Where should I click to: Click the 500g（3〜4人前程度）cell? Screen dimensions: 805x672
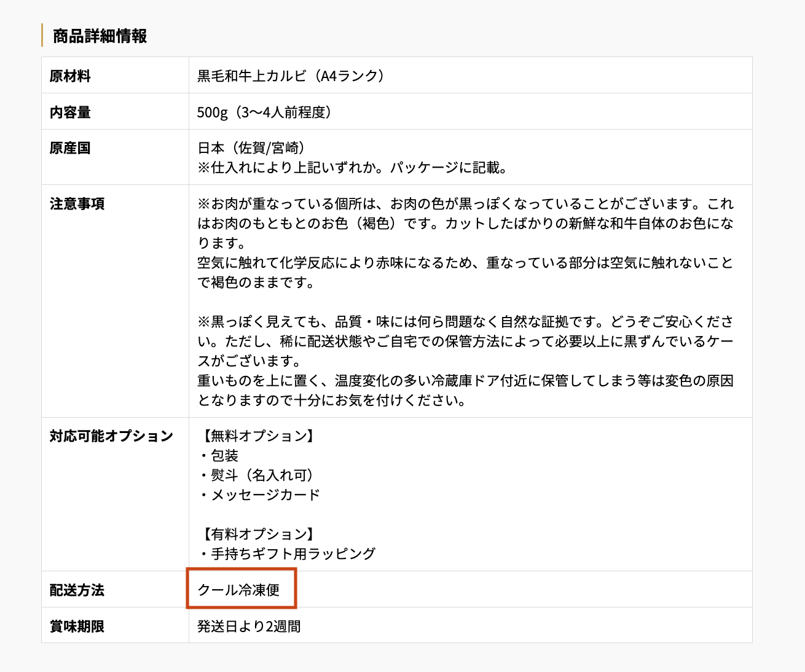tap(264, 112)
